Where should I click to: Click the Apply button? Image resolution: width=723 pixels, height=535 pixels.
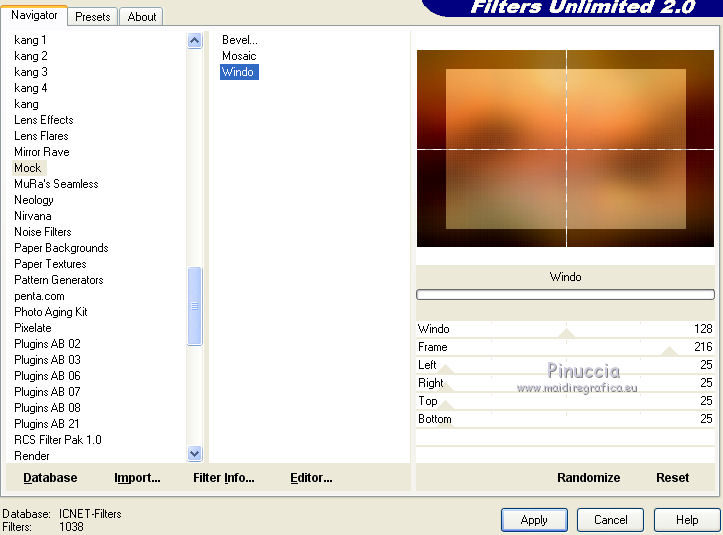click(x=534, y=520)
